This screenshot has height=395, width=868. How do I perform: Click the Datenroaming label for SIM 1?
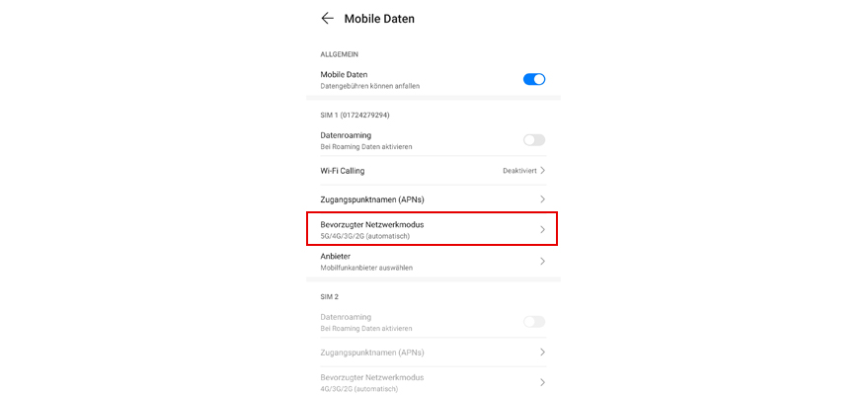click(346, 135)
